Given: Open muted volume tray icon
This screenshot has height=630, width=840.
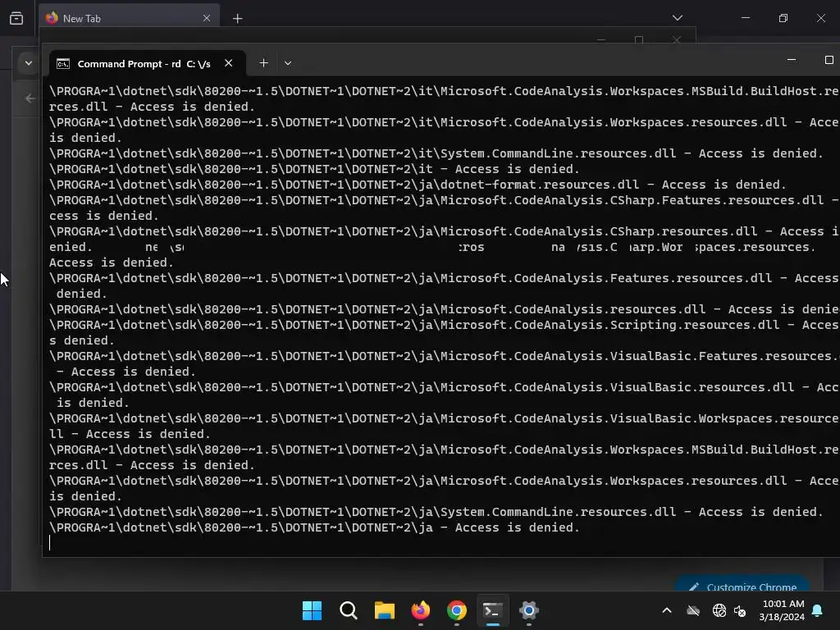Looking at the screenshot, I should (740, 610).
